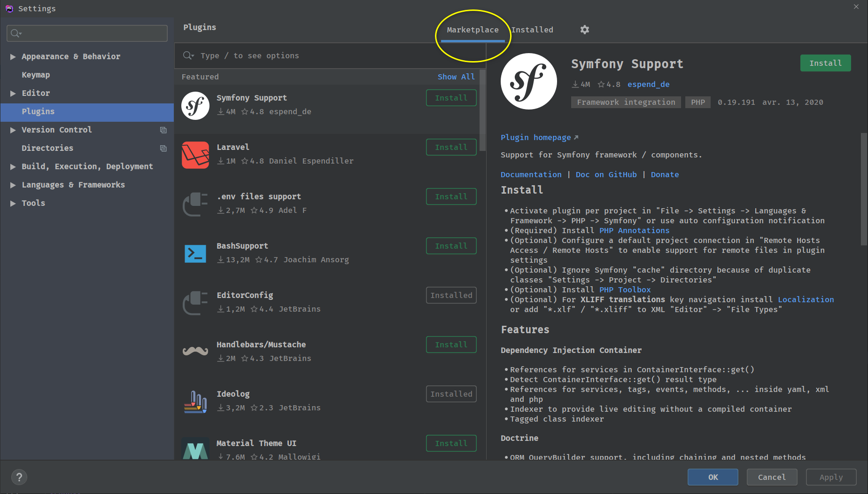The height and width of the screenshot is (494, 868).
Task: Open the espend_de vendor link
Action: click(x=648, y=84)
